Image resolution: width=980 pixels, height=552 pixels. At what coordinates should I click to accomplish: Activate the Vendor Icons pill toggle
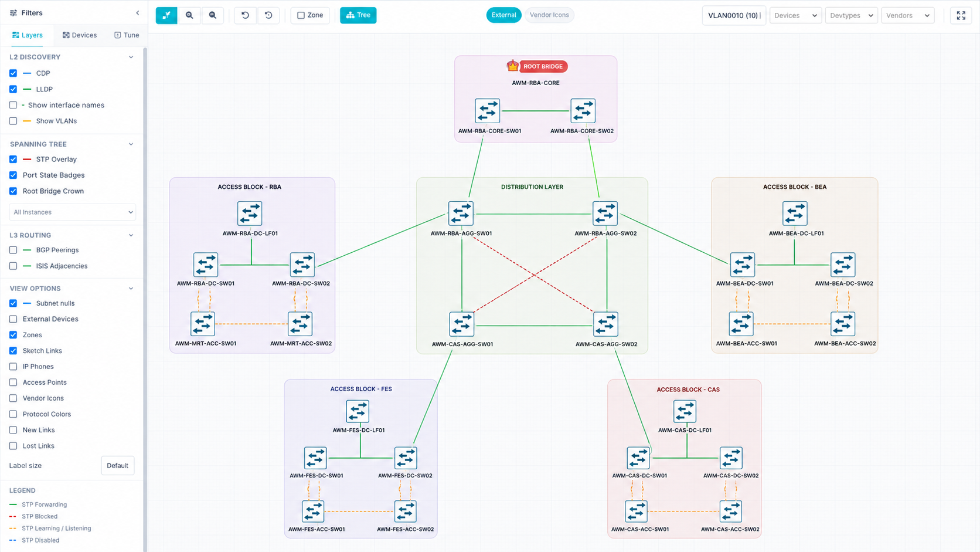[x=549, y=15]
